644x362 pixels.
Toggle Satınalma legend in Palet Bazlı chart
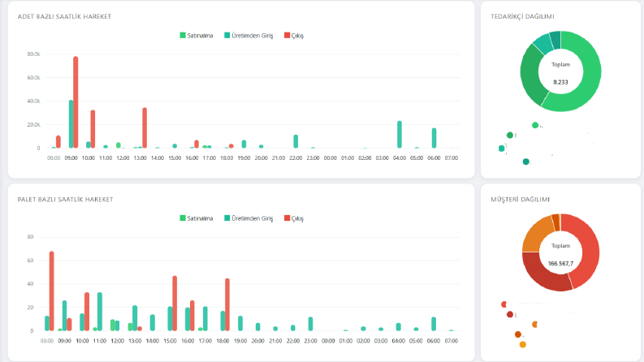click(197, 218)
